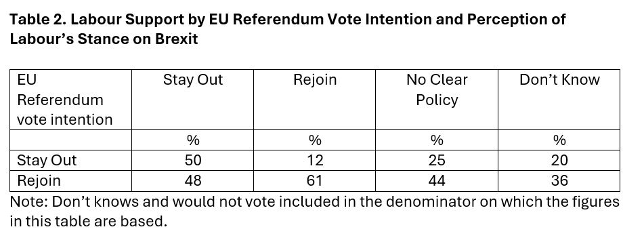Click the cell containing value 12
This screenshot has height=244, width=644.
tap(315, 160)
